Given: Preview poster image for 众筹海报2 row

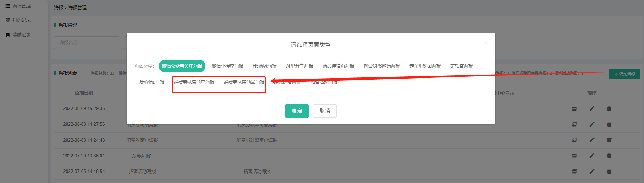Looking at the screenshot, I should [x=574, y=156].
